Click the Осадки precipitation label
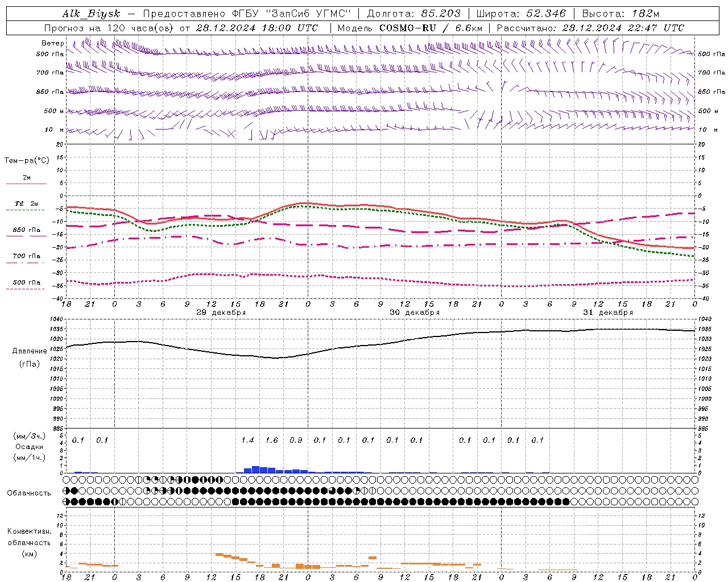Image resolution: width=728 pixels, height=582 pixels. tap(30, 447)
